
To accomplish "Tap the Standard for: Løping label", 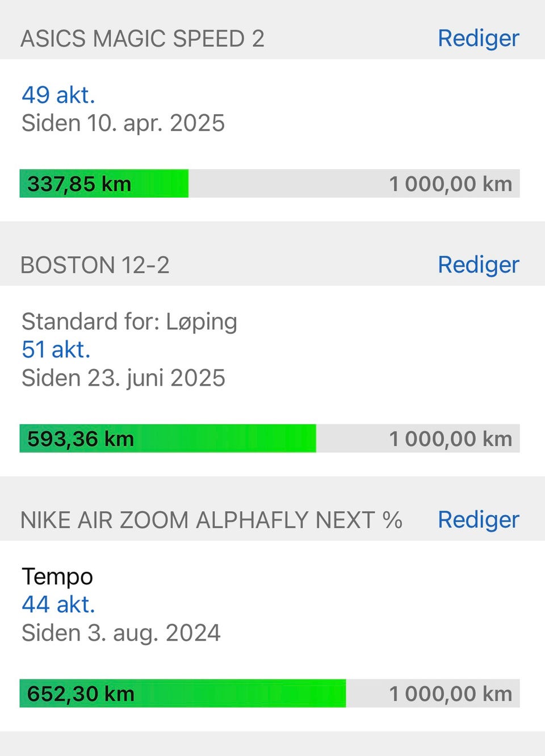I will [129, 322].
